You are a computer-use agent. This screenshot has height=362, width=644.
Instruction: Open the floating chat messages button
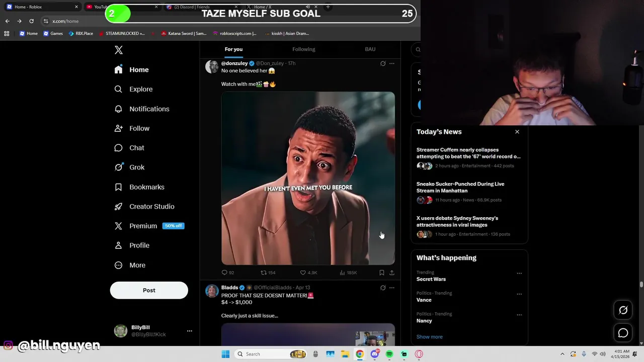pyautogui.click(x=623, y=333)
